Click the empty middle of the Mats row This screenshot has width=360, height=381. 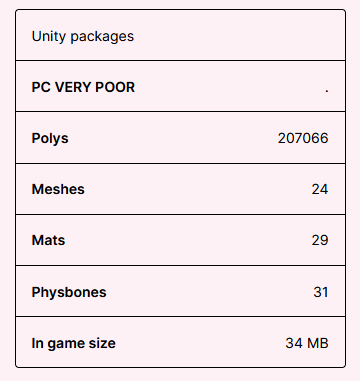[187, 240]
